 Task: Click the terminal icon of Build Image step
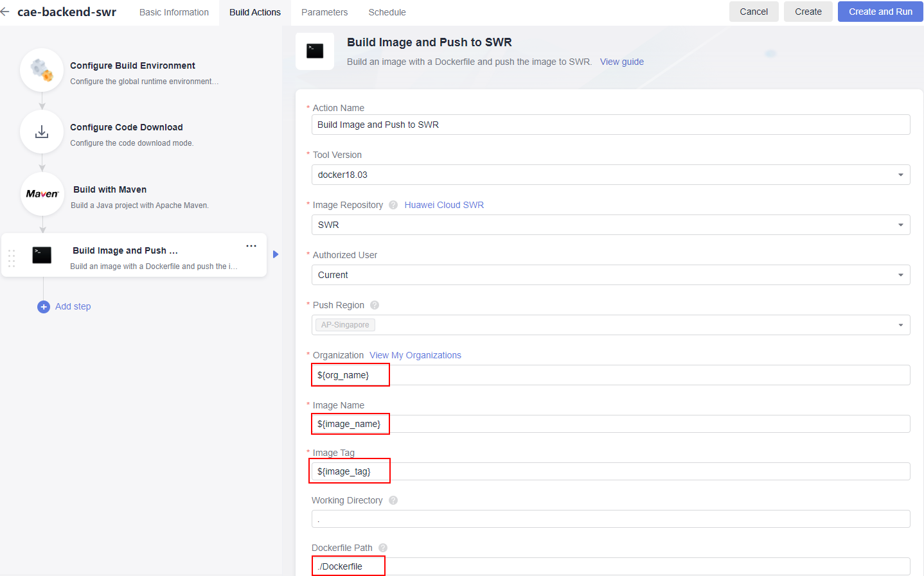42,255
